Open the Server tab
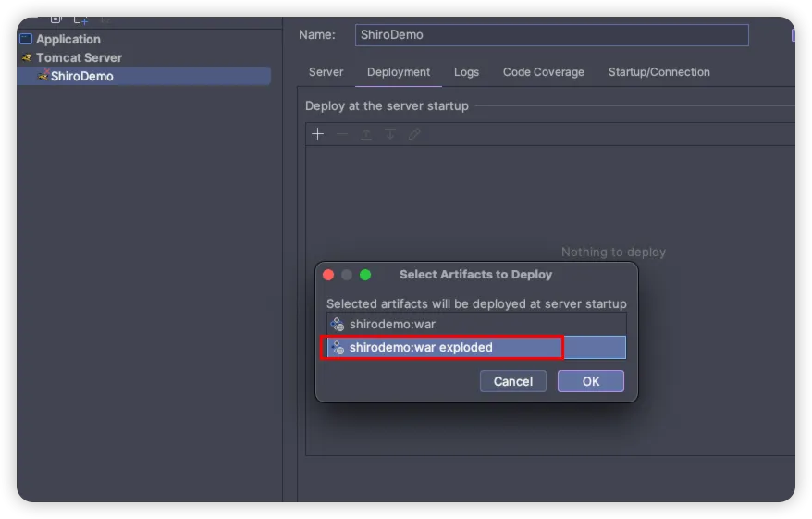 (326, 72)
